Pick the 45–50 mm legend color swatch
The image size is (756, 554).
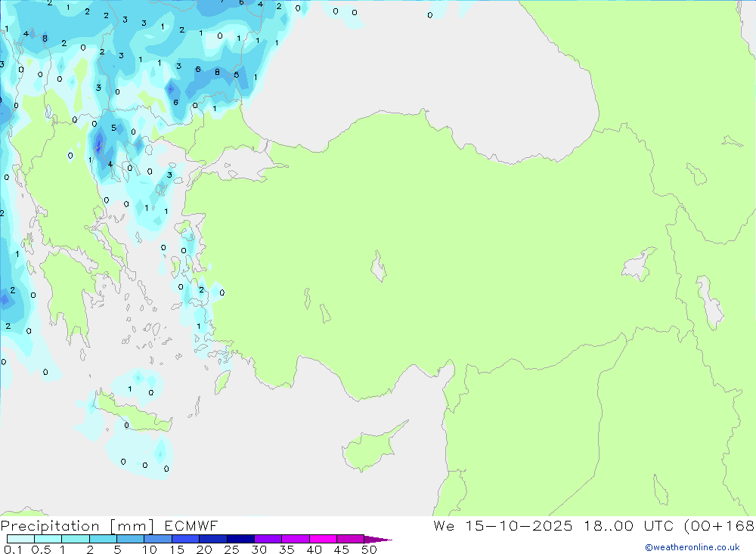(350, 539)
